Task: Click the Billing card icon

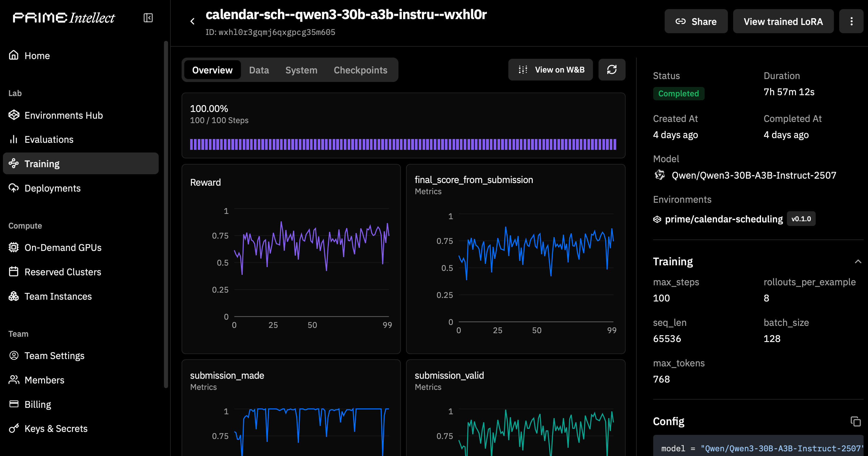Action: (x=14, y=404)
